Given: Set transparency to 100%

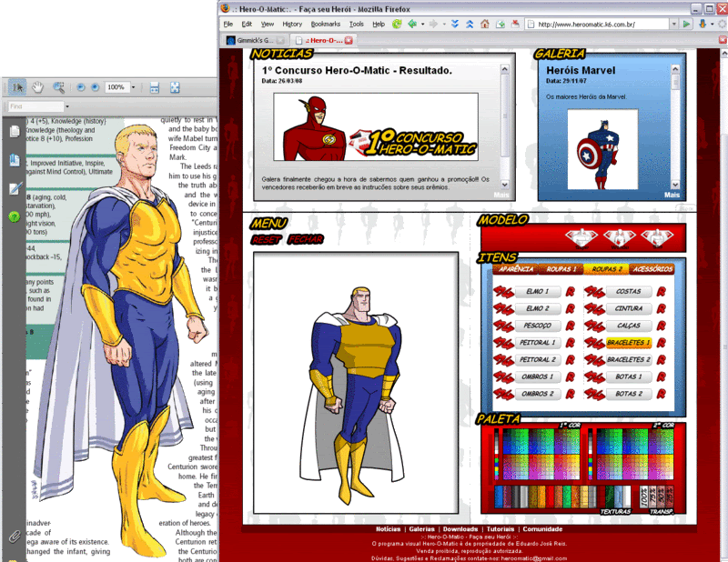Looking at the screenshot, I should [x=644, y=497].
